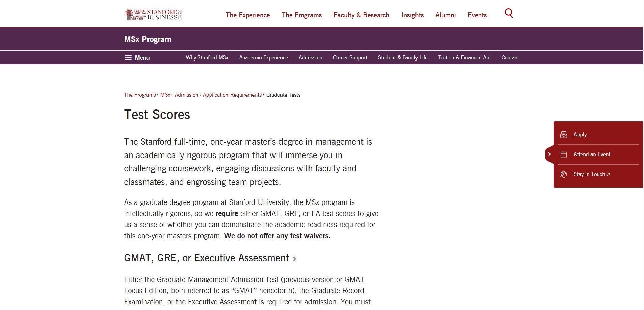Click Stay in Touch external link
The width and height of the screenshot is (644, 310).
(591, 174)
